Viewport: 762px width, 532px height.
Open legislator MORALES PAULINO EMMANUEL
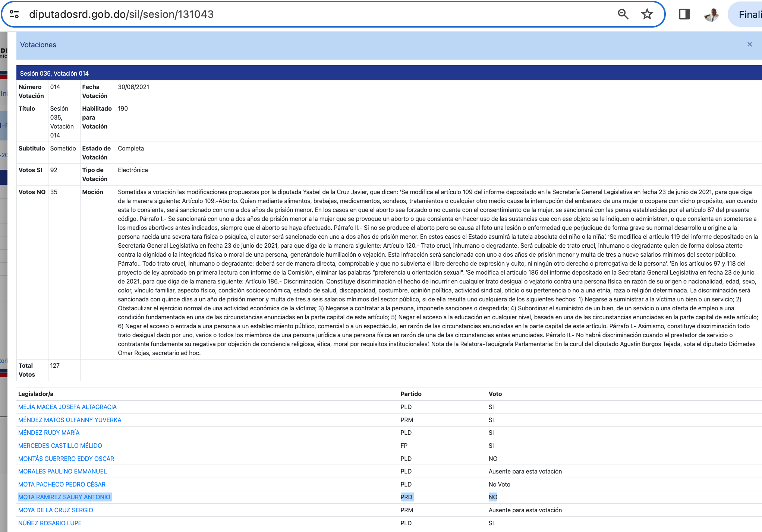coord(62,471)
